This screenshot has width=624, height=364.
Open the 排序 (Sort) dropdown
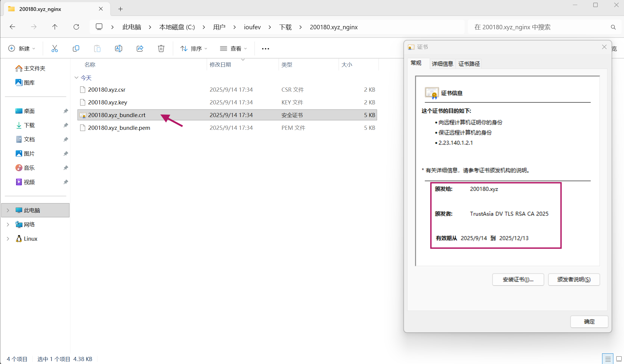(194, 48)
